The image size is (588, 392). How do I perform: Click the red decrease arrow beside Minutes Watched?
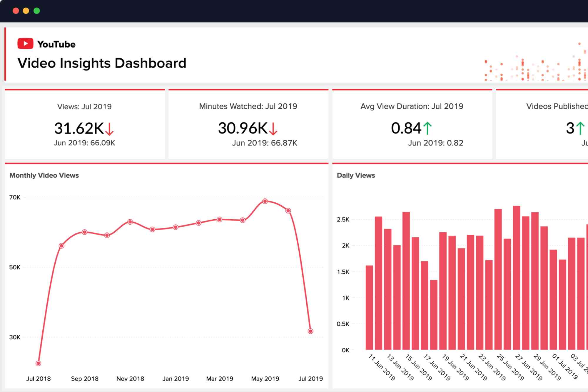click(x=273, y=129)
